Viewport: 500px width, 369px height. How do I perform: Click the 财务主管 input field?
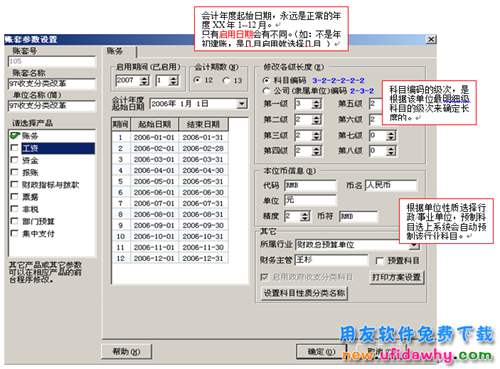pos(332,260)
